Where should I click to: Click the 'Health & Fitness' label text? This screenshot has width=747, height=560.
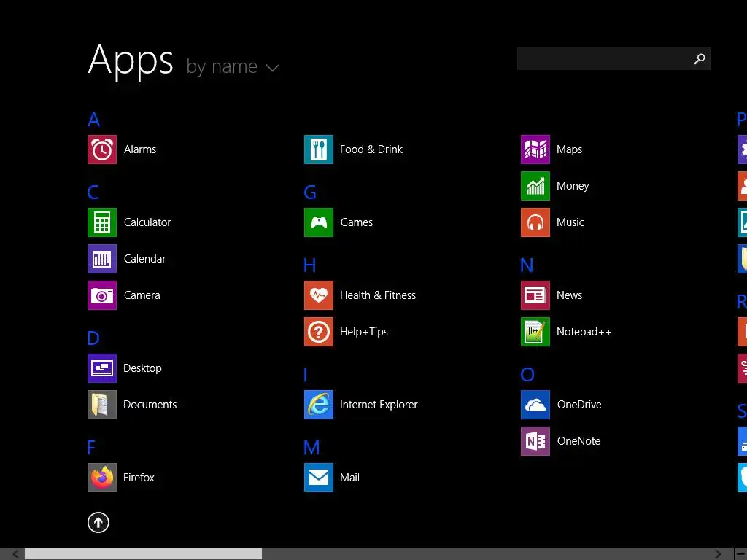(378, 295)
